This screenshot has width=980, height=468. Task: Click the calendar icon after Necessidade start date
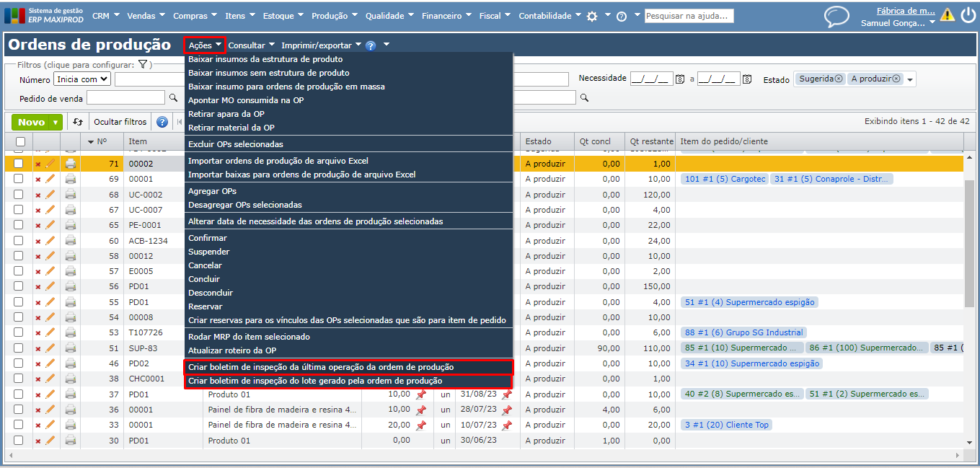pyautogui.click(x=679, y=79)
